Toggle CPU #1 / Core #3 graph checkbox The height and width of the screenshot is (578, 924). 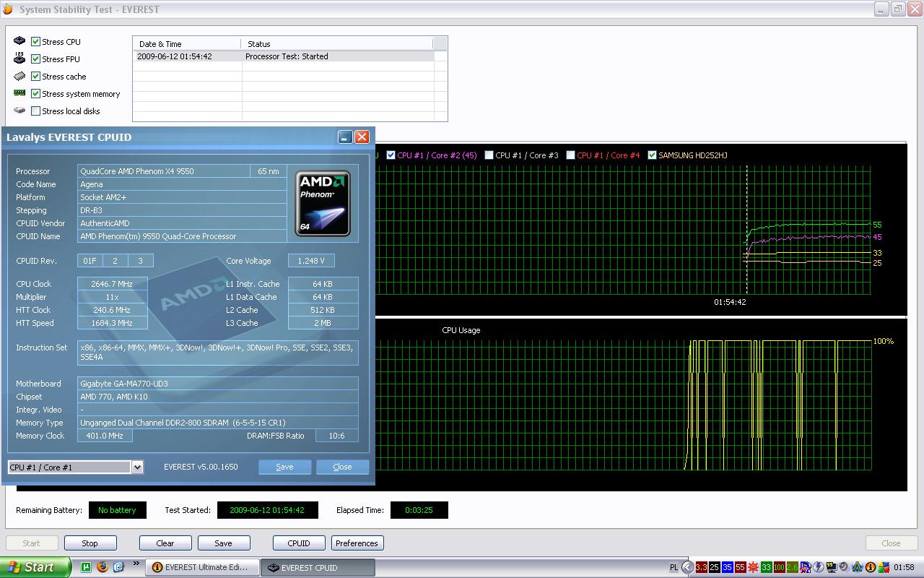pyautogui.click(x=489, y=155)
